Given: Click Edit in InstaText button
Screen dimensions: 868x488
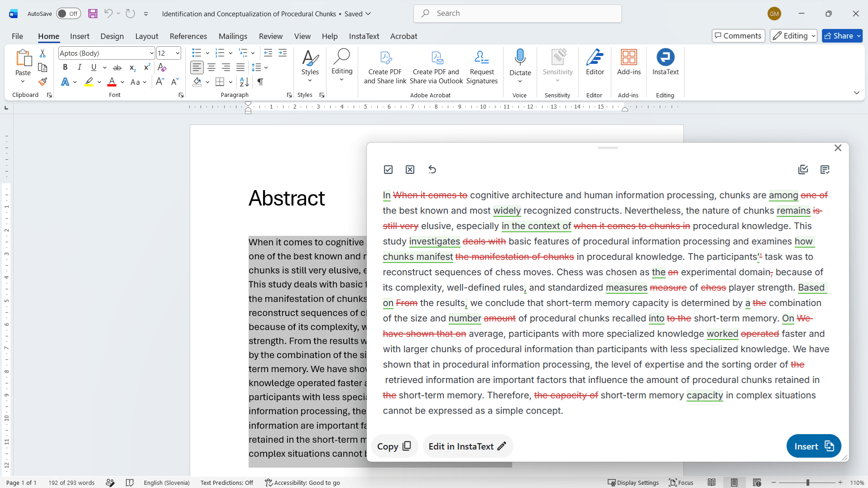Looking at the screenshot, I should 468,446.
